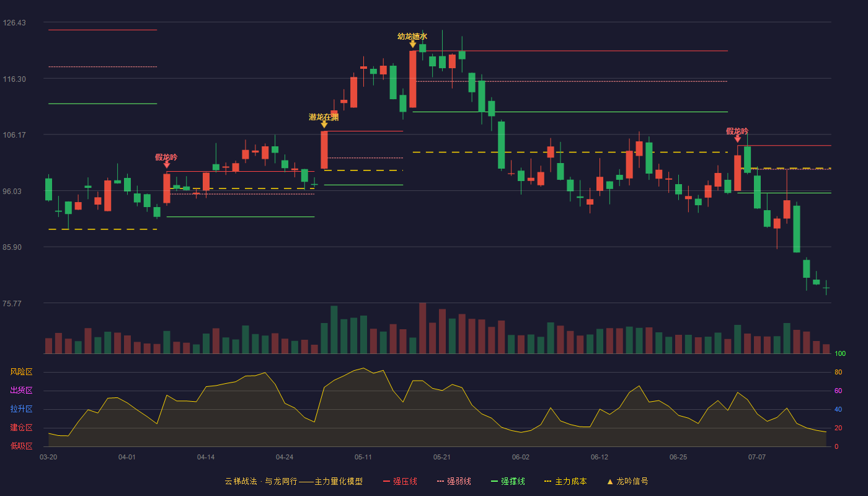Toggle the 强撑线 legend entry
Screen dimensions: 868x496
click(x=508, y=481)
